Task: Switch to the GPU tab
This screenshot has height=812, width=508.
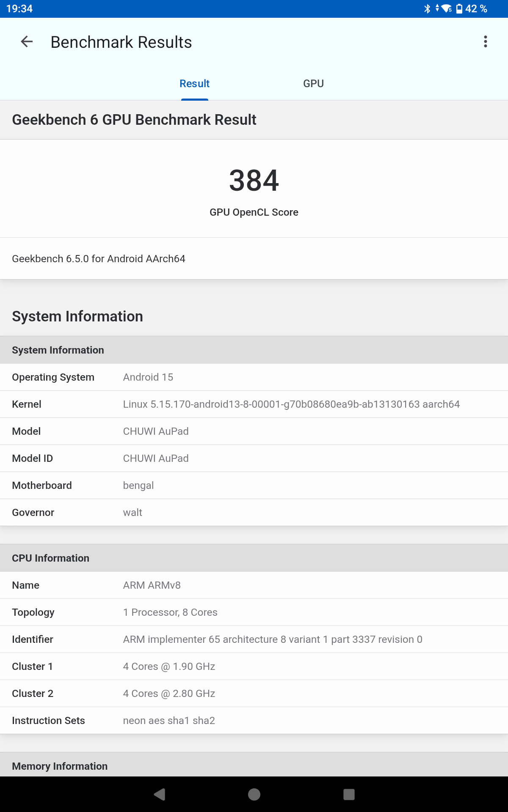Action: [x=313, y=83]
